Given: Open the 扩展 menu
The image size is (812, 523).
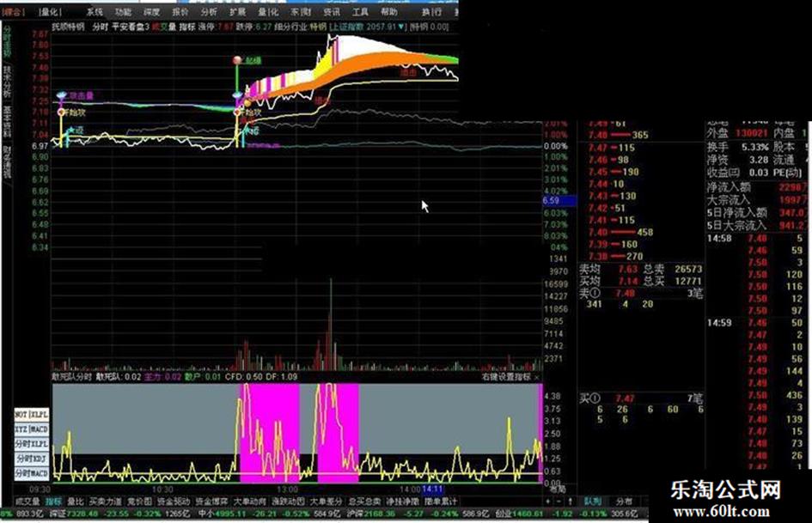Looking at the screenshot, I should pyautogui.click(x=238, y=11).
